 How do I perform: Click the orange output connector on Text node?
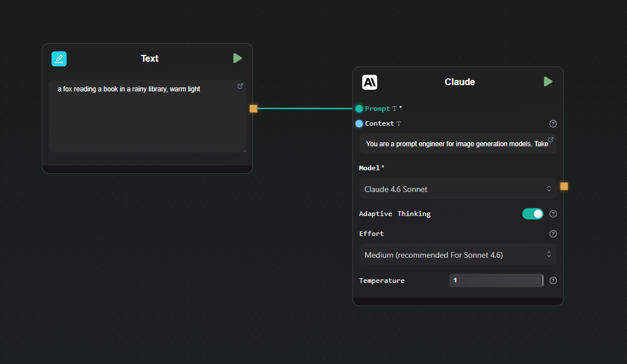[x=253, y=108]
